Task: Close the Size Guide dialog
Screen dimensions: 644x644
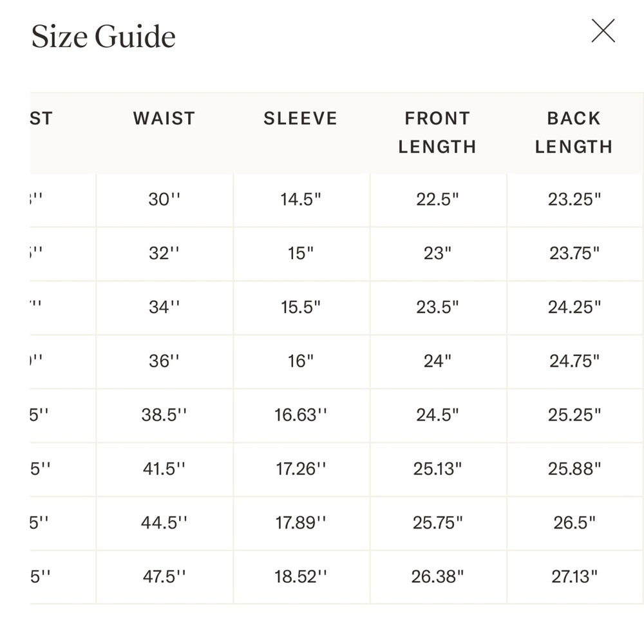Action: click(603, 31)
